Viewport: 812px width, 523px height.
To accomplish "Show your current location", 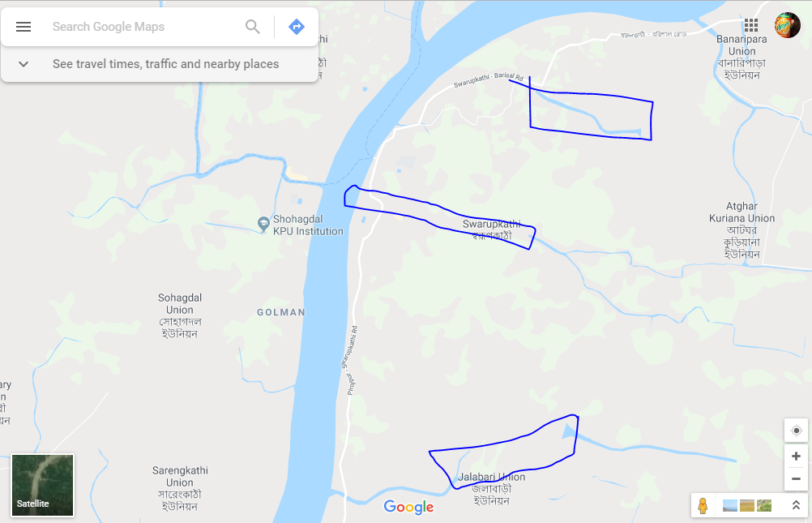I will tap(797, 431).
